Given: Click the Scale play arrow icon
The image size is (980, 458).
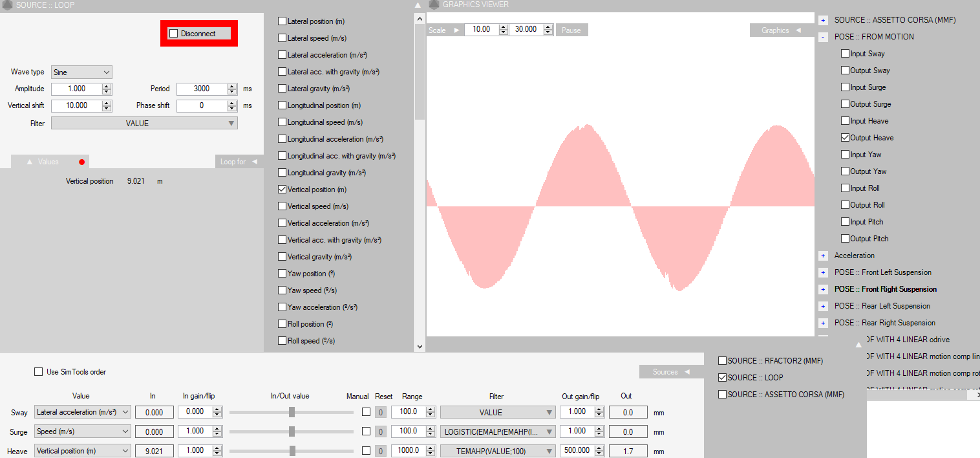Looking at the screenshot, I should point(456,30).
